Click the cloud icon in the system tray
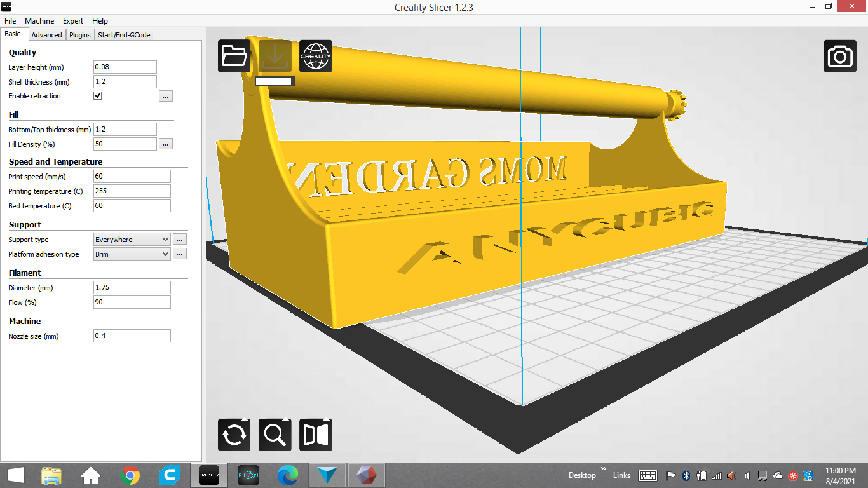Screen dimensions: 868x488 pyautogui.click(x=778, y=475)
